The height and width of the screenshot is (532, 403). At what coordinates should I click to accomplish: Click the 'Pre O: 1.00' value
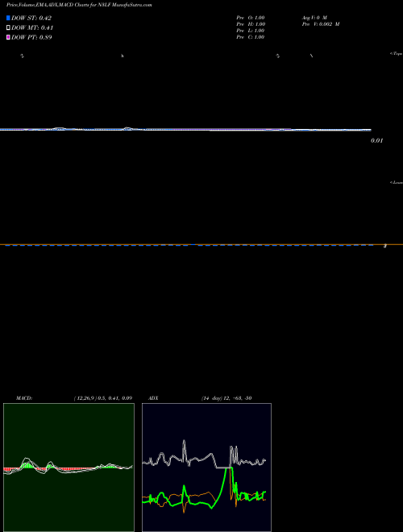coord(251,18)
